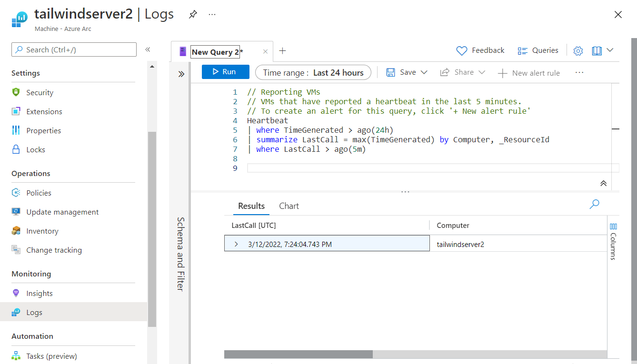Click empty line 9 in query editor
Viewport: 637px width, 364px height.
tap(433, 168)
